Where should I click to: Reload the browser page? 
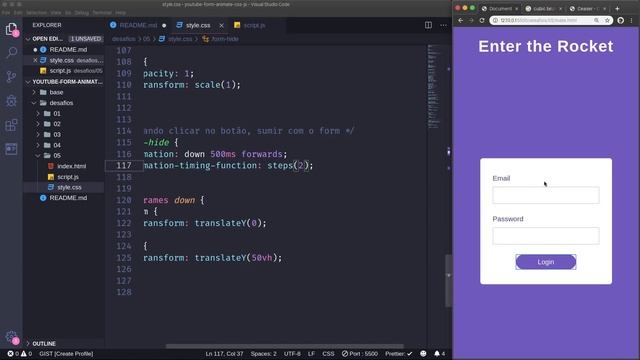coord(482,20)
